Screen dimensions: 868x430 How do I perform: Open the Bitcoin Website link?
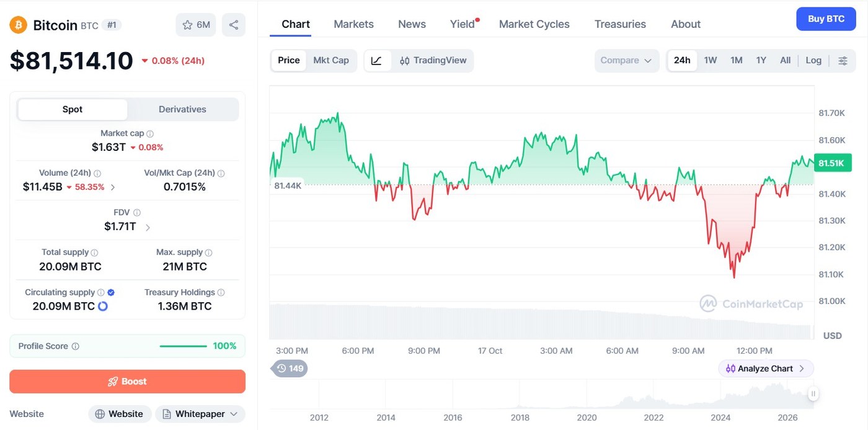[120, 414]
